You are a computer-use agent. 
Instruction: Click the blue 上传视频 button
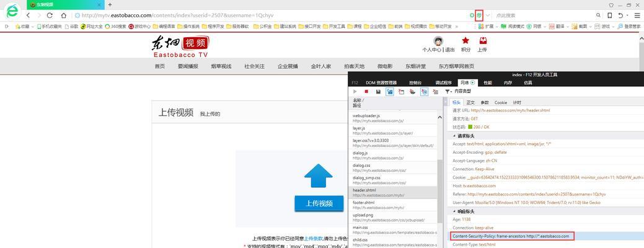[319, 203]
